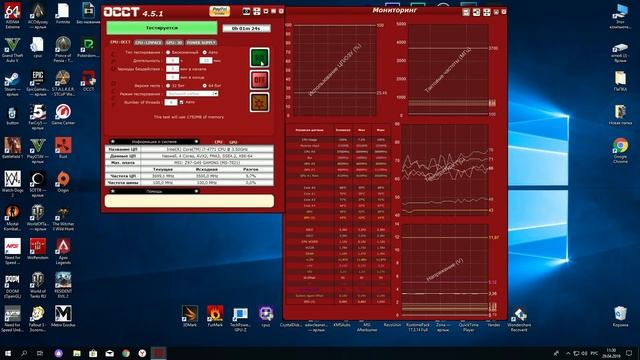640x360 pixels.
Task: Open 3DMark desktop shortcut
Action: click(x=190, y=316)
